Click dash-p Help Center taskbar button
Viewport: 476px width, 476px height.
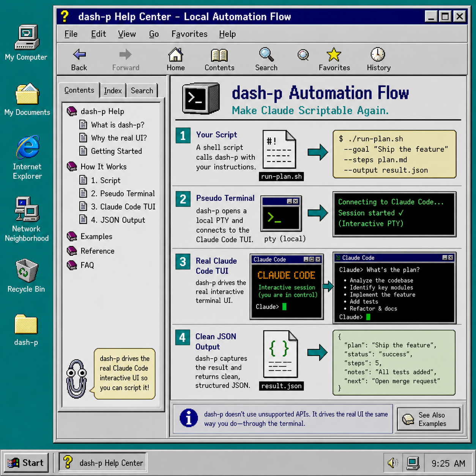click(103, 463)
